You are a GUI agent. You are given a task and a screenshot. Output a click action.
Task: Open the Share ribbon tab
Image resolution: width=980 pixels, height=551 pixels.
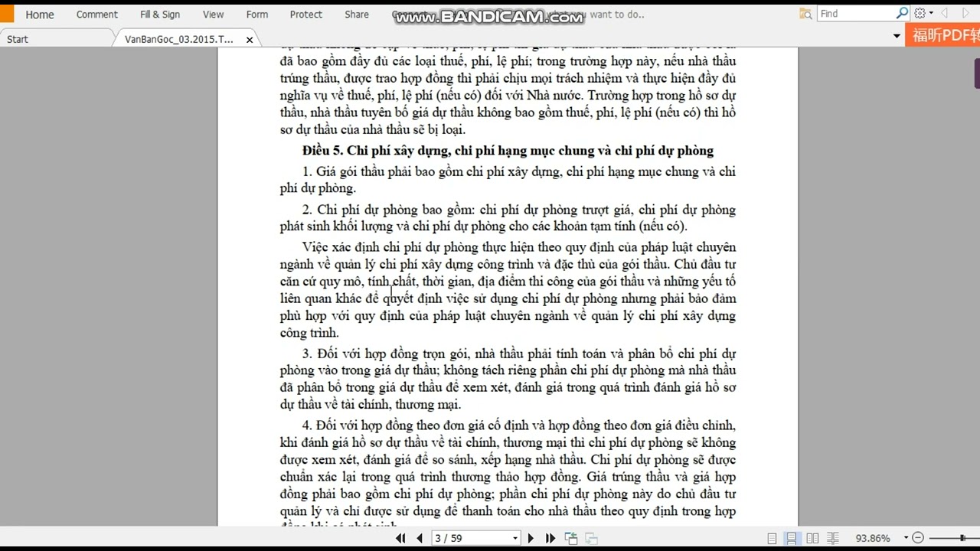pos(357,15)
